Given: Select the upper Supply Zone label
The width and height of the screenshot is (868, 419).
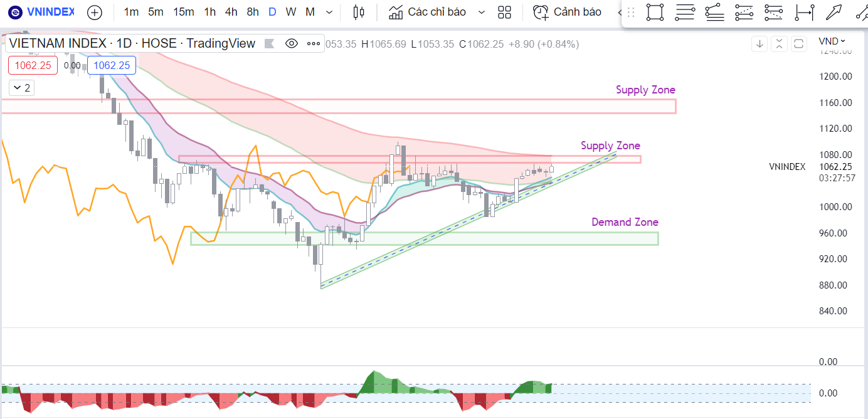Looking at the screenshot, I should (x=645, y=90).
